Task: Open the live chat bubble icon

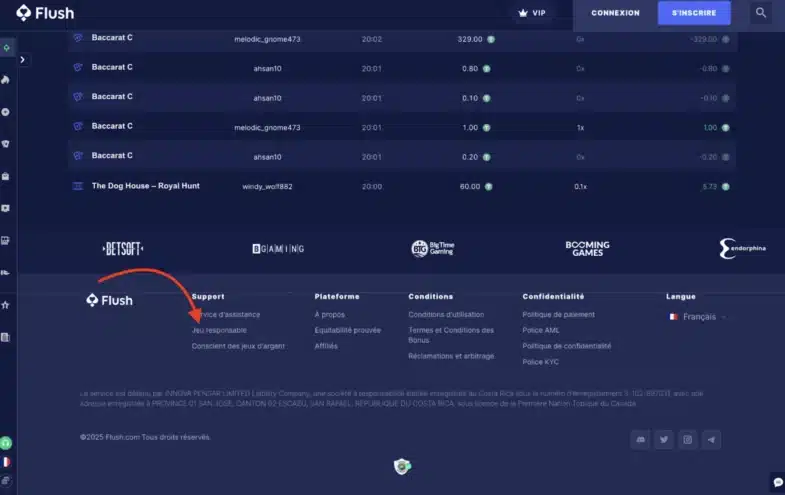Action: [x=777, y=482]
